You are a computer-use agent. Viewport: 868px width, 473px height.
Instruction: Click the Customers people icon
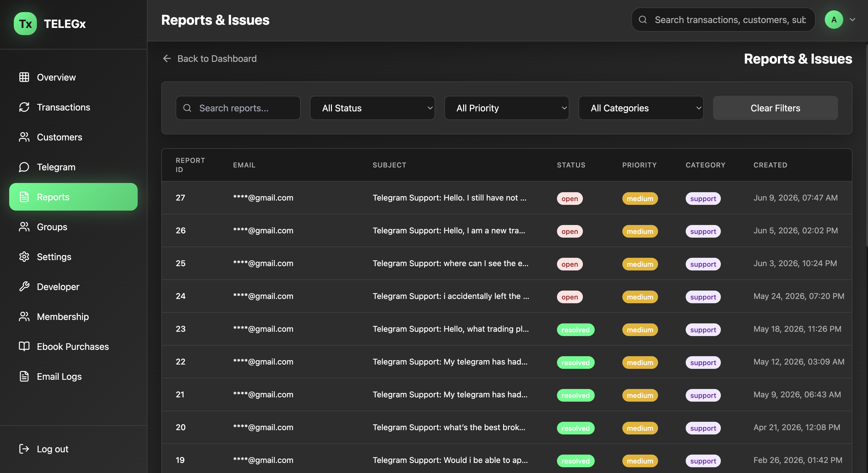click(24, 137)
